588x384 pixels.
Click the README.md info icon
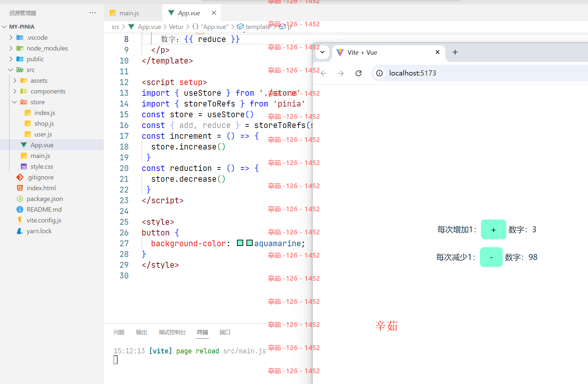pos(20,209)
